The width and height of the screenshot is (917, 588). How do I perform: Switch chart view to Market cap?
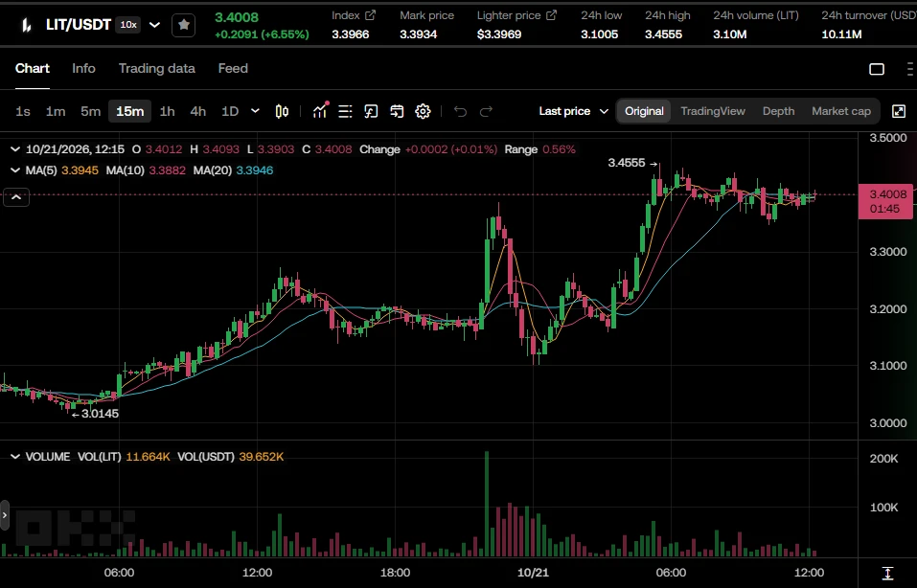(841, 111)
